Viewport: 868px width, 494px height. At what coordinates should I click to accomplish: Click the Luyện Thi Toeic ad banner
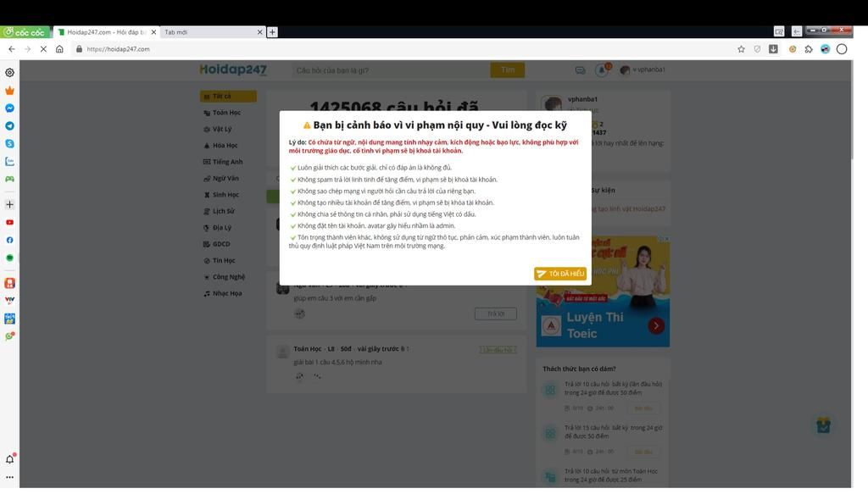[x=603, y=291]
